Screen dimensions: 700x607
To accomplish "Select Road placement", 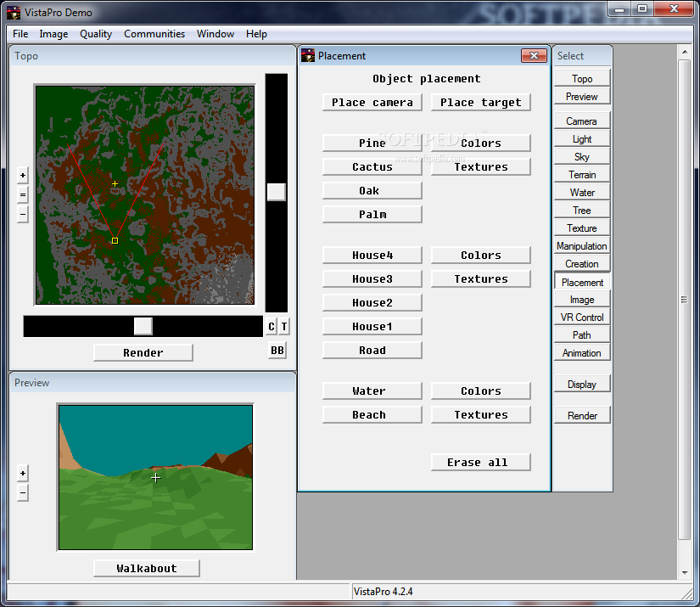I will (x=372, y=350).
